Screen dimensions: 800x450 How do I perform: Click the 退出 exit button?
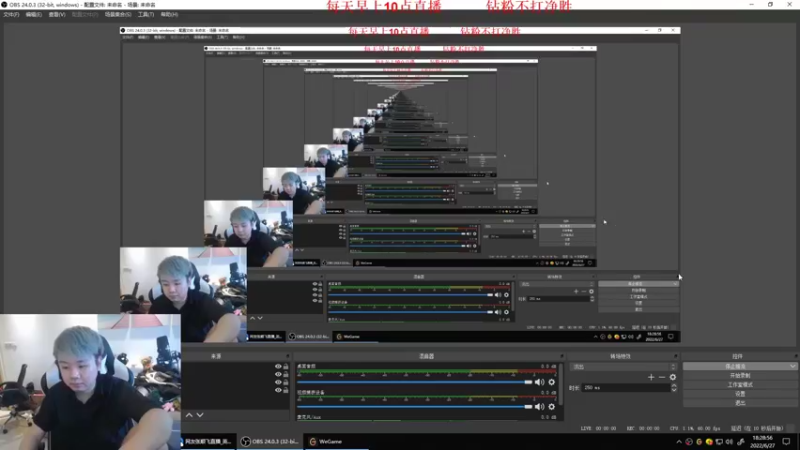click(x=740, y=403)
